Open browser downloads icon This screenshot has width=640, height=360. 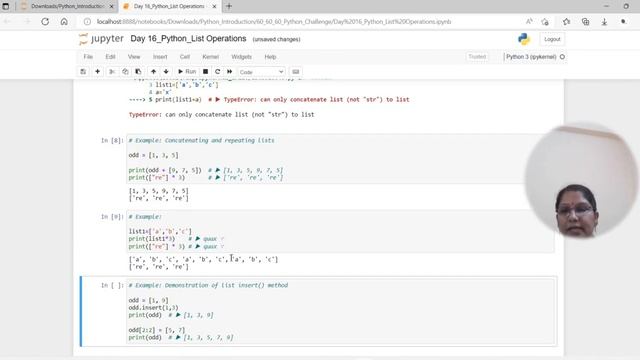coord(604,22)
